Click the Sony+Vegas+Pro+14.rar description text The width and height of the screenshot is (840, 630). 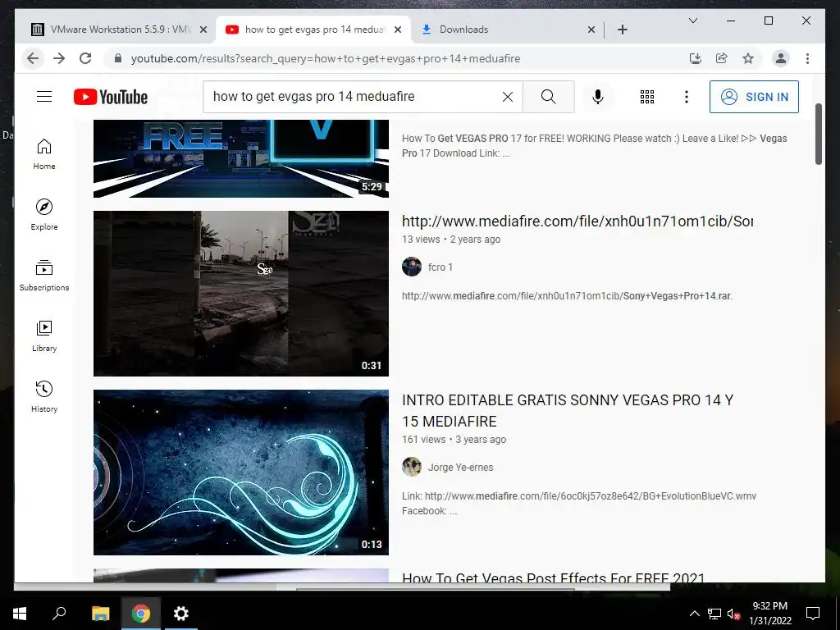point(678,295)
